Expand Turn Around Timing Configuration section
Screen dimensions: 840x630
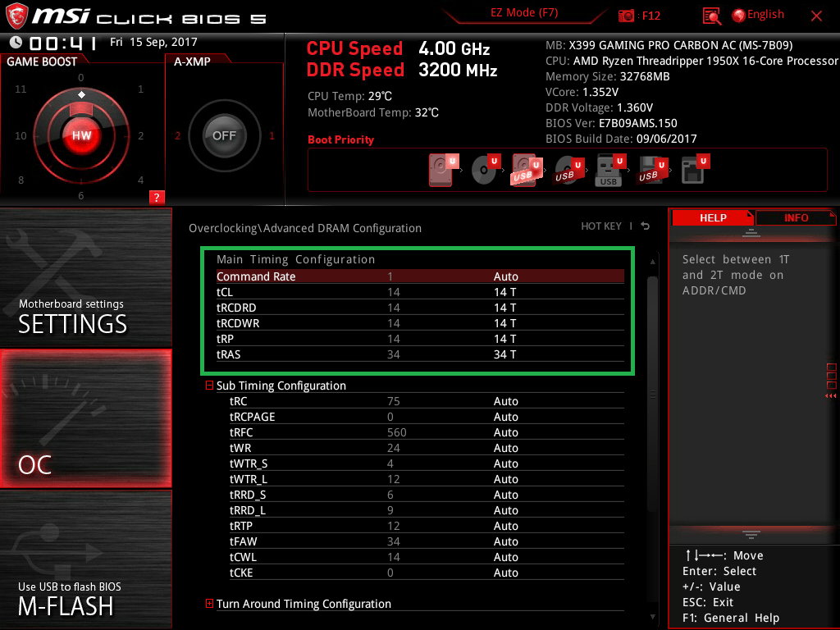209,603
